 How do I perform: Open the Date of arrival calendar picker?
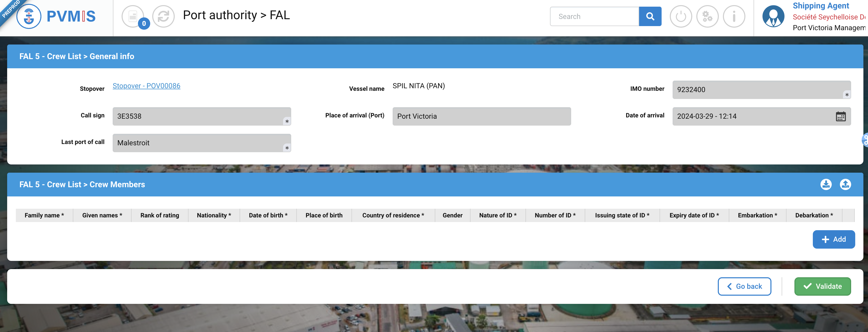click(x=841, y=116)
